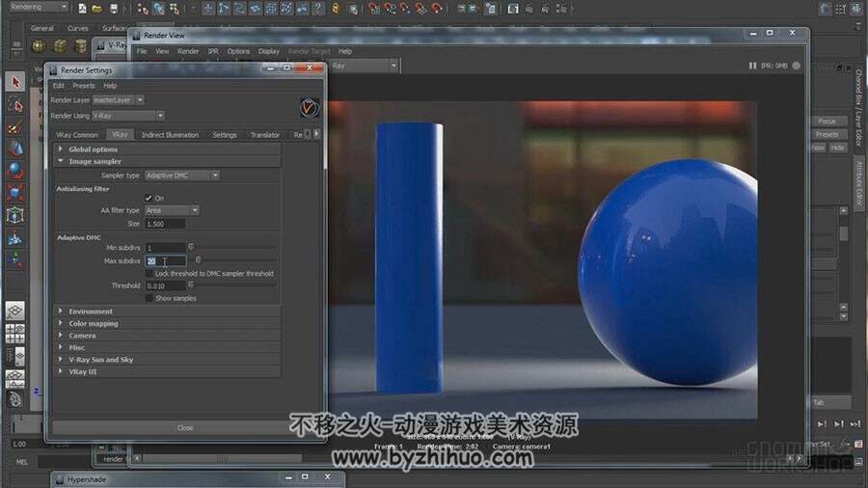Switch to the Indirect Illumination tab
The height and width of the screenshot is (488, 868).
click(x=170, y=135)
